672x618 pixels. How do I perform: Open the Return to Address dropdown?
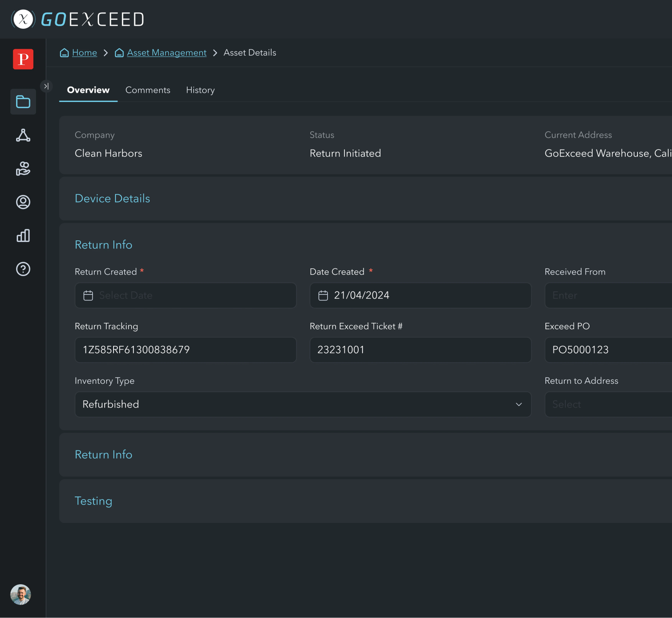pyautogui.click(x=608, y=404)
